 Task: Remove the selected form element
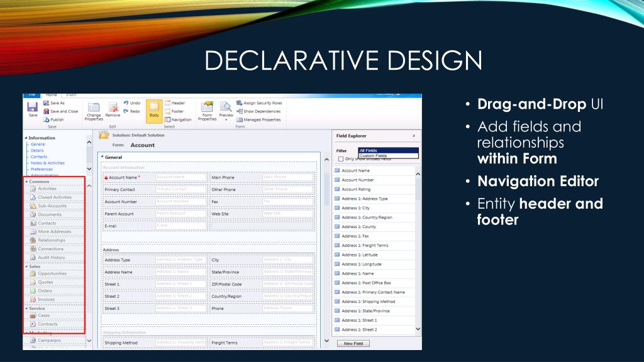pyautogui.click(x=113, y=110)
